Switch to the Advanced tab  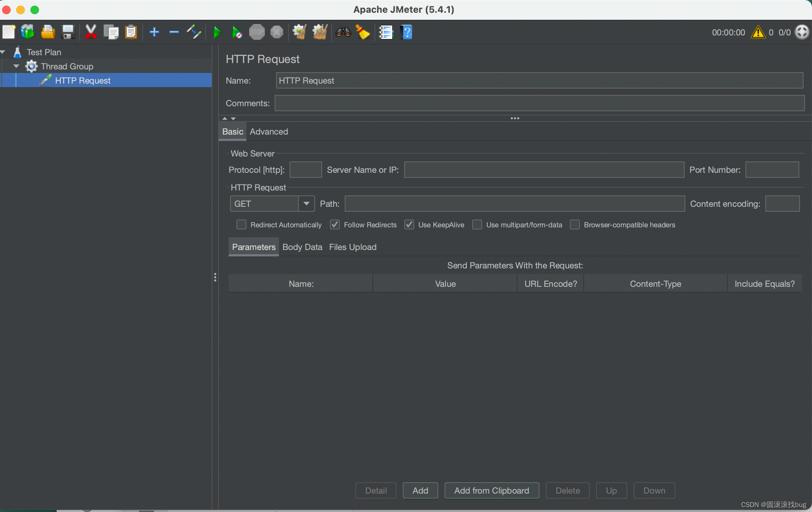coord(269,132)
